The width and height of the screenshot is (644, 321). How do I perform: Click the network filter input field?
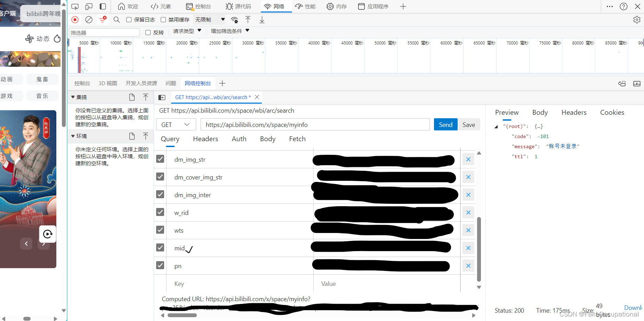[104, 32]
